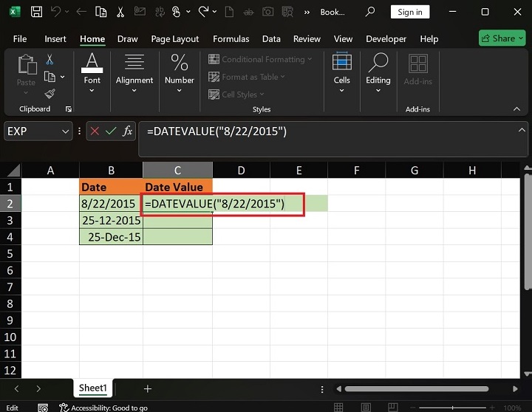Select cell with 25-Dec-15
The width and height of the screenshot is (532, 412).
click(x=111, y=237)
